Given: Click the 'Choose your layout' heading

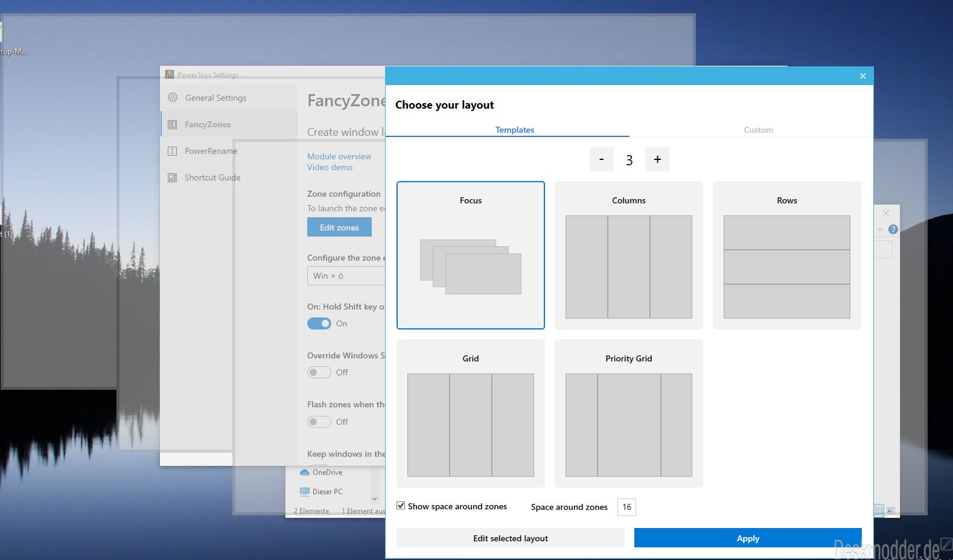Looking at the screenshot, I should click(444, 105).
